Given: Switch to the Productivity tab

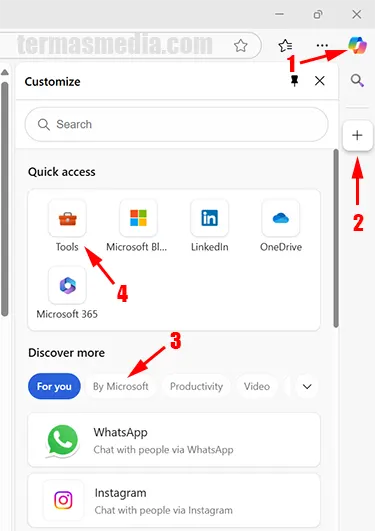Looking at the screenshot, I should [196, 386].
